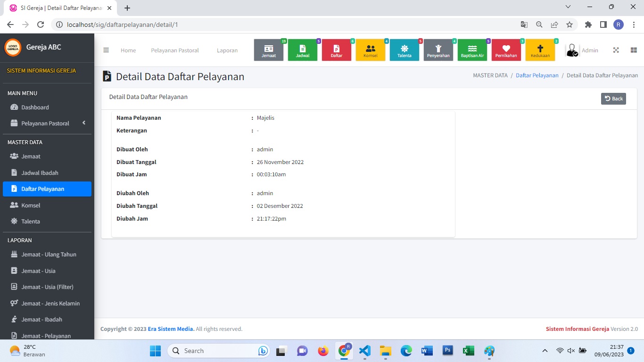The image size is (644, 362).
Task: Open the Pelayanan Pastoral navbar menu
Action: pyautogui.click(x=175, y=50)
